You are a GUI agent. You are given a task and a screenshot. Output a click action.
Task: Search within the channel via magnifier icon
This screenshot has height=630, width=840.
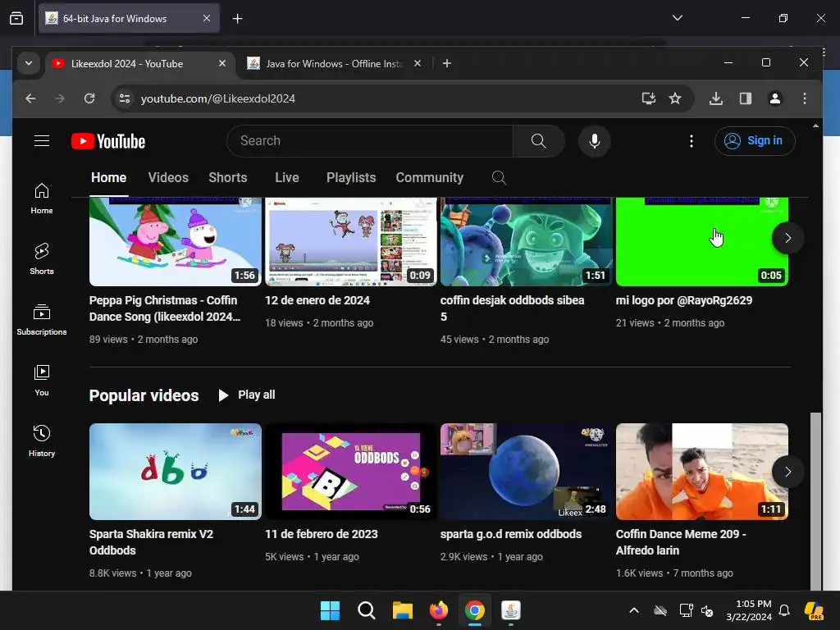pos(499,178)
